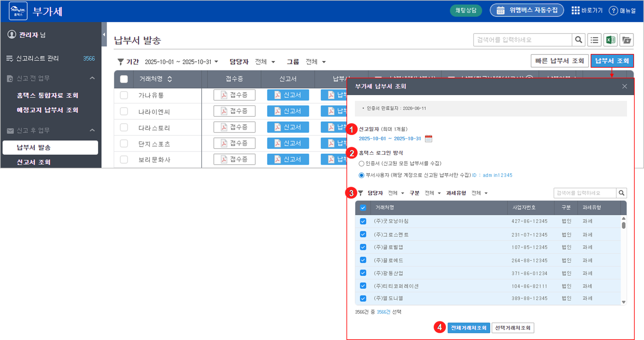Collapse the sidebar with the arrow handle
Viewport: 644px width, 340px height.
tap(104, 34)
